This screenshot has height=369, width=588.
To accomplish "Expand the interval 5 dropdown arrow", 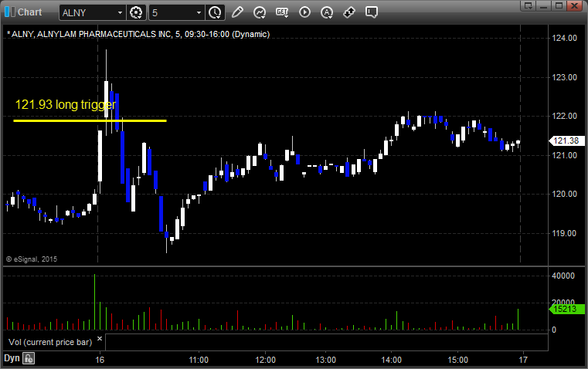I will (x=199, y=12).
